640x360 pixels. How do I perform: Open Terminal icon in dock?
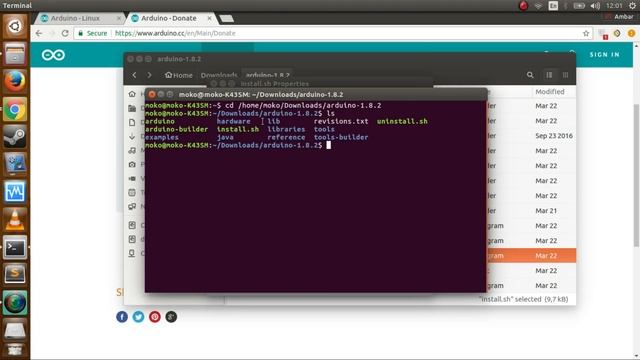pyautogui.click(x=15, y=247)
